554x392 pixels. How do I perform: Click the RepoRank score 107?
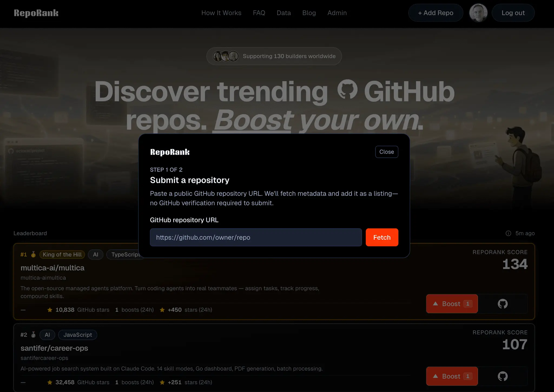point(515,344)
